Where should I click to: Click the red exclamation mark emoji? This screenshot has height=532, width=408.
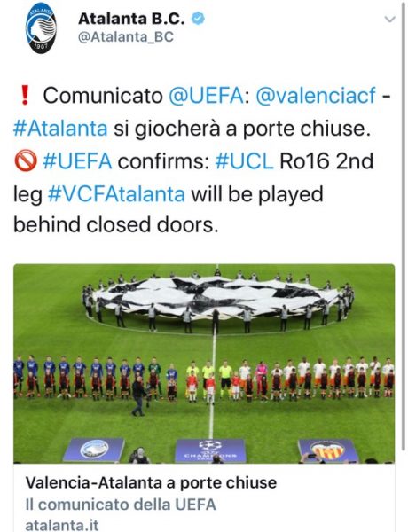click(x=25, y=96)
